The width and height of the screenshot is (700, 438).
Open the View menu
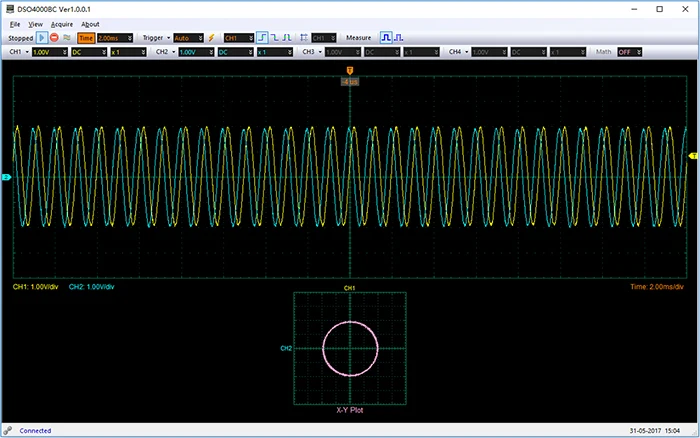coord(36,23)
